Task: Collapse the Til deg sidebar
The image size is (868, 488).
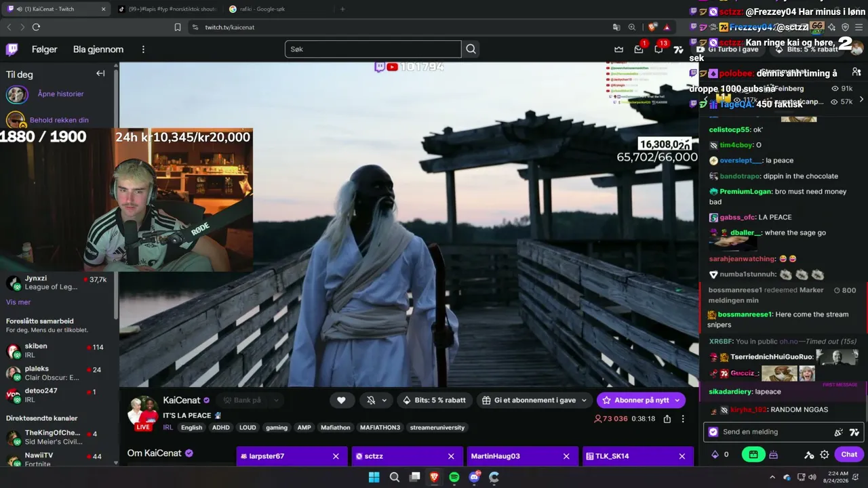Action: coord(100,74)
